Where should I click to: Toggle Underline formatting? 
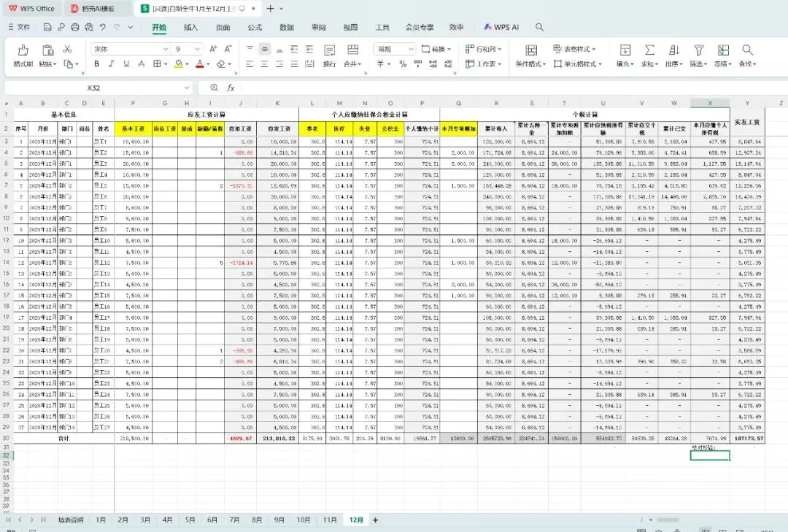click(126, 64)
